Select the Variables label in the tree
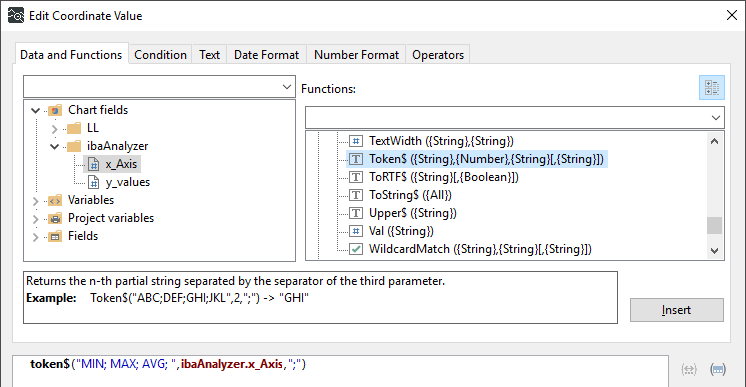Image resolution: width=746 pixels, height=387 pixels. click(91, 200)
